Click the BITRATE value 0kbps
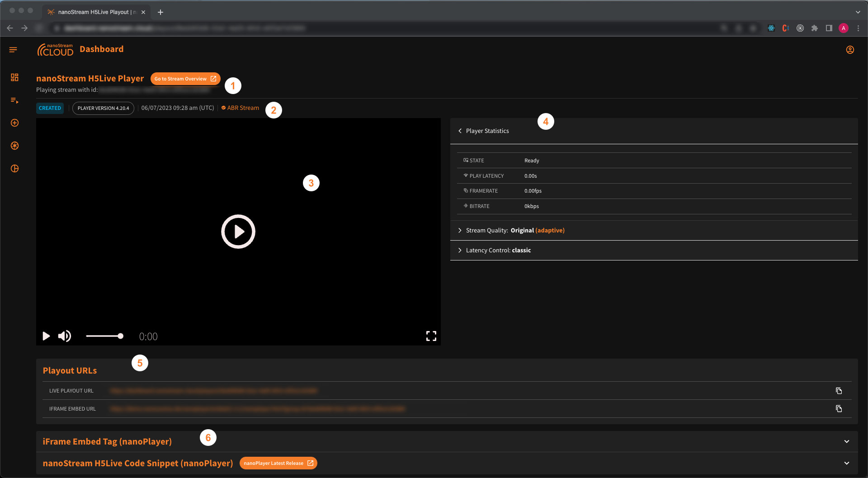The height and width of the screenshot is (478, 868). tap(532, 206)
